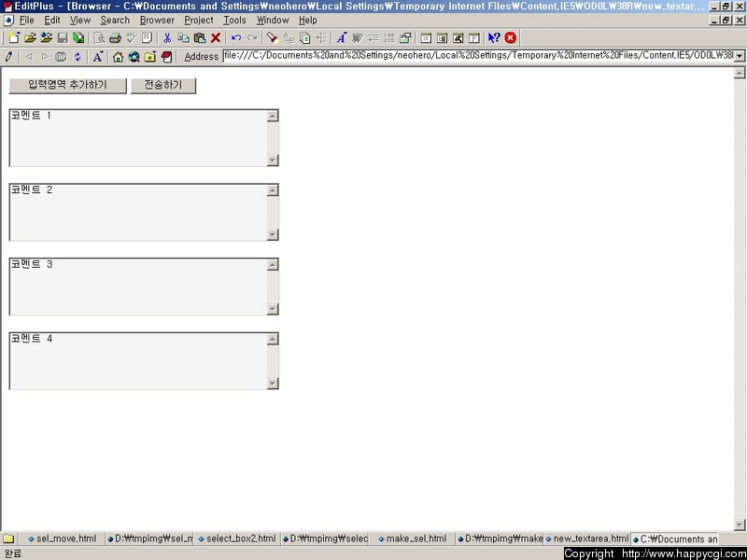Click the Font A toolbar icon
Image resolution: width=747 pixels, height=560 pixels.
[x=342, y=38]
